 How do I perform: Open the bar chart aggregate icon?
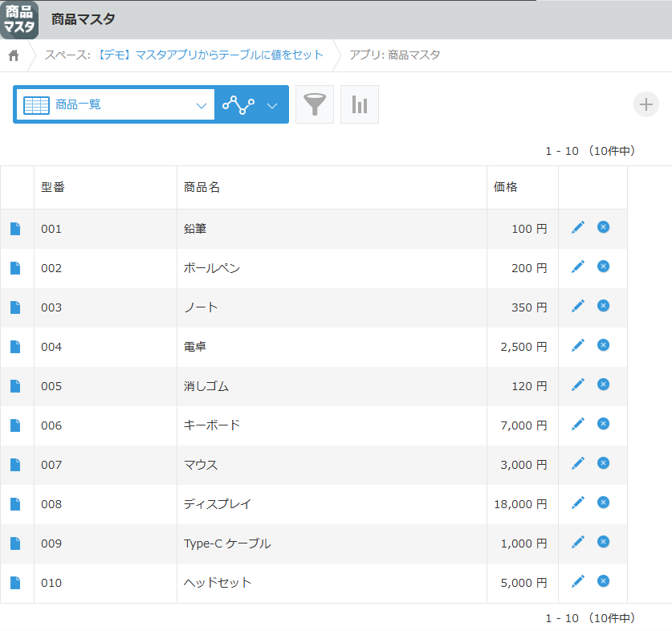[x=360, y=104]
